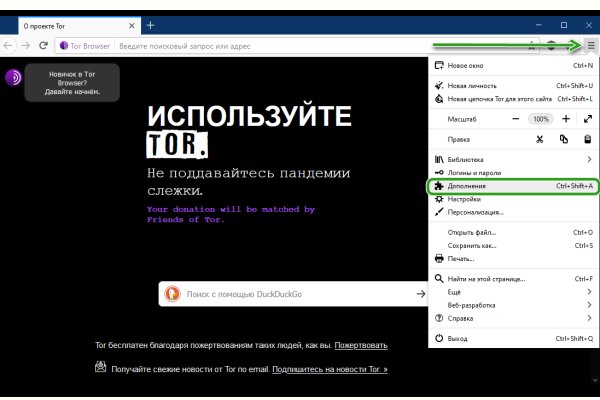Viewport: 600px width, 400px height.
Task: Click the DuckDuckGo search field
Action: click(295, 294)
